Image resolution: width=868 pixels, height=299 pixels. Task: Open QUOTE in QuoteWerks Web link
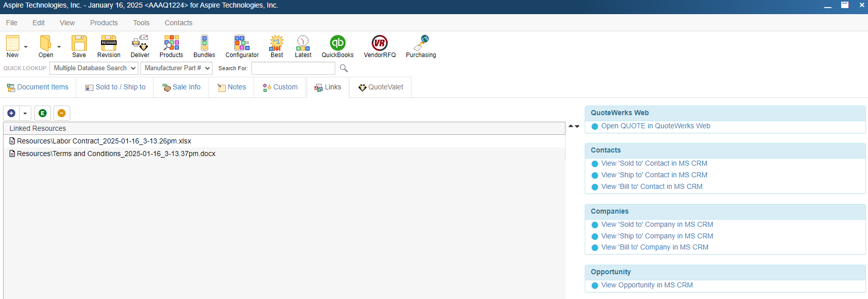click(655, 126)
